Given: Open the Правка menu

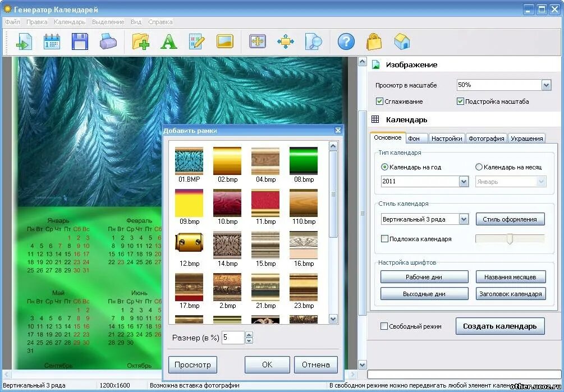Looking at the screenshot, I should tap(36, 22).
